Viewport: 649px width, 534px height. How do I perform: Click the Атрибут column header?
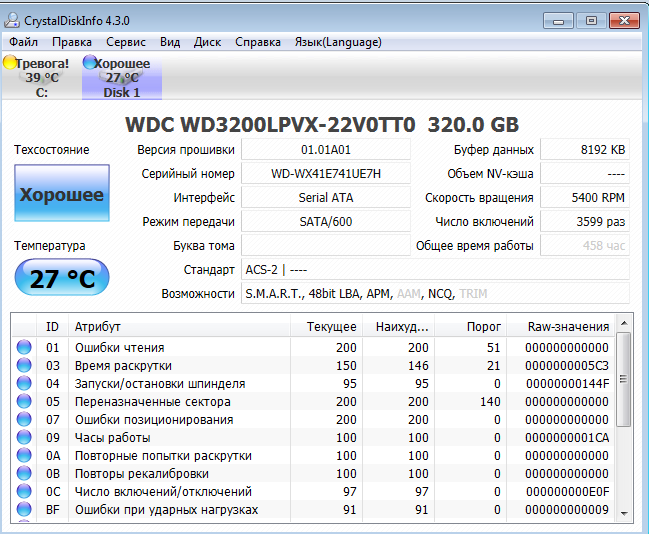pos(179,326)
